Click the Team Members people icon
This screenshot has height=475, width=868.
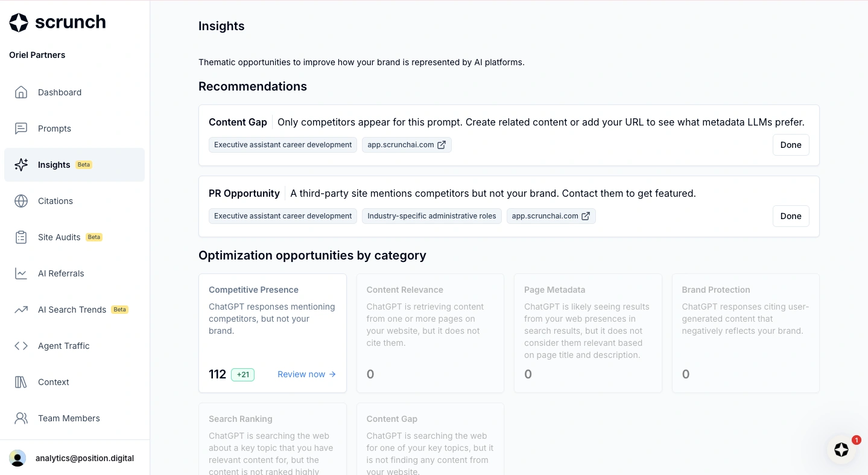click(21, 418)
